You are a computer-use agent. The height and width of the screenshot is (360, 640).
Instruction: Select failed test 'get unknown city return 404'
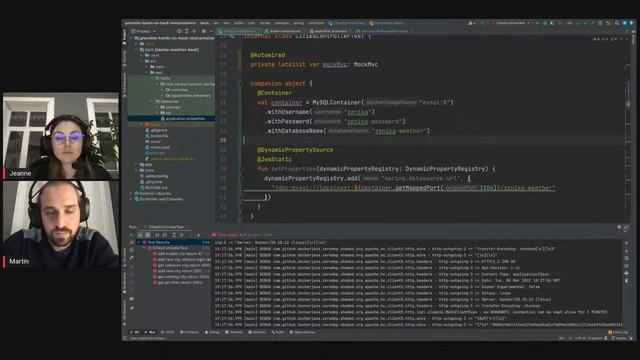tap(181, 265)
